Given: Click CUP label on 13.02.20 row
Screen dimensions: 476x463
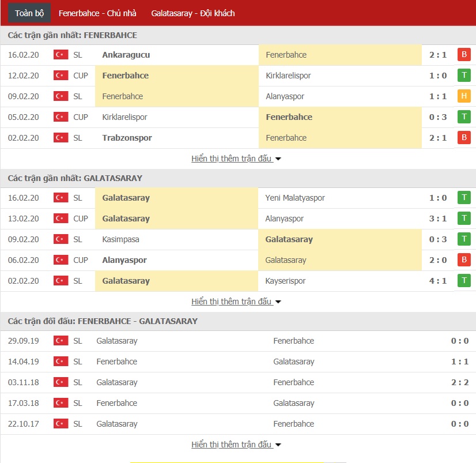Looking at the screenshot, I should click(81, 219).
